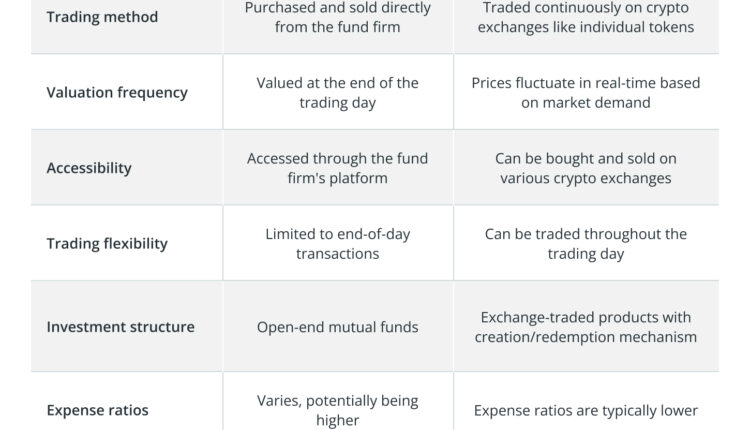Click the words 'on market demand'
Viewport: 750px width, 430px height.
pyautogui.click(x=586, y=102)
